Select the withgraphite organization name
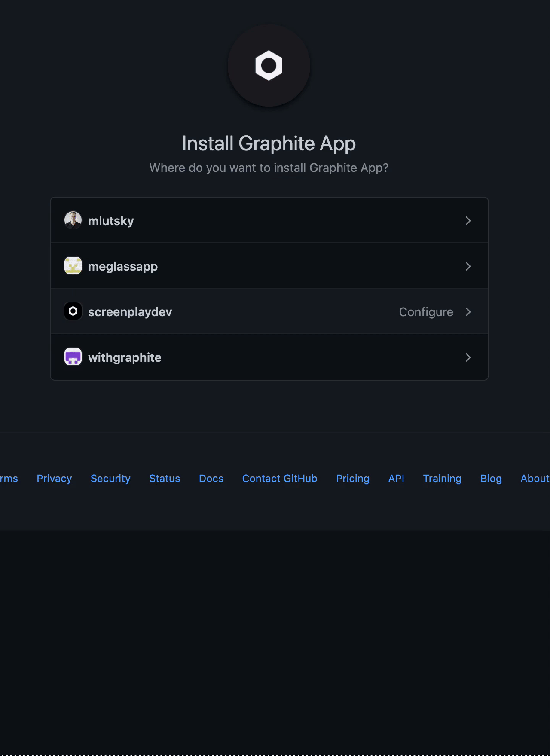Image resolution: width=550 pixels, height=756 pixels. (x=125, y=357)
